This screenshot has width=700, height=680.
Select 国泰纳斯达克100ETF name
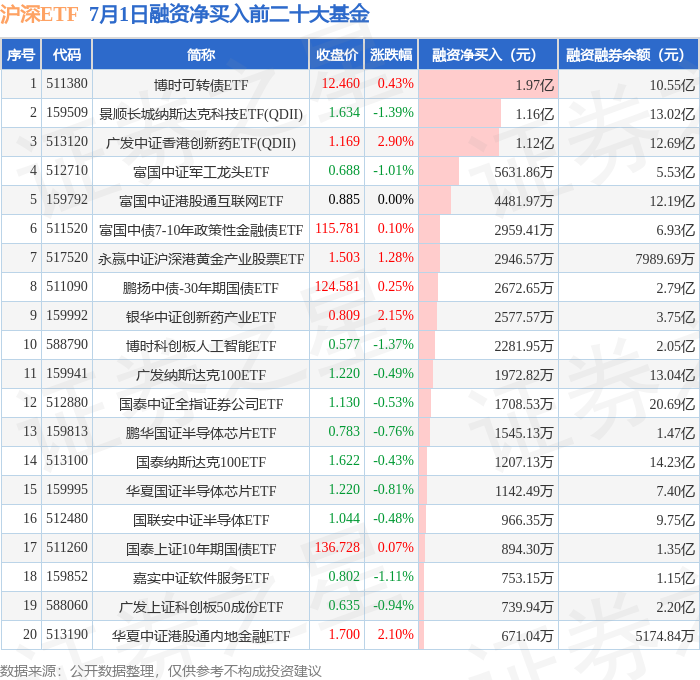click(201, 462)
